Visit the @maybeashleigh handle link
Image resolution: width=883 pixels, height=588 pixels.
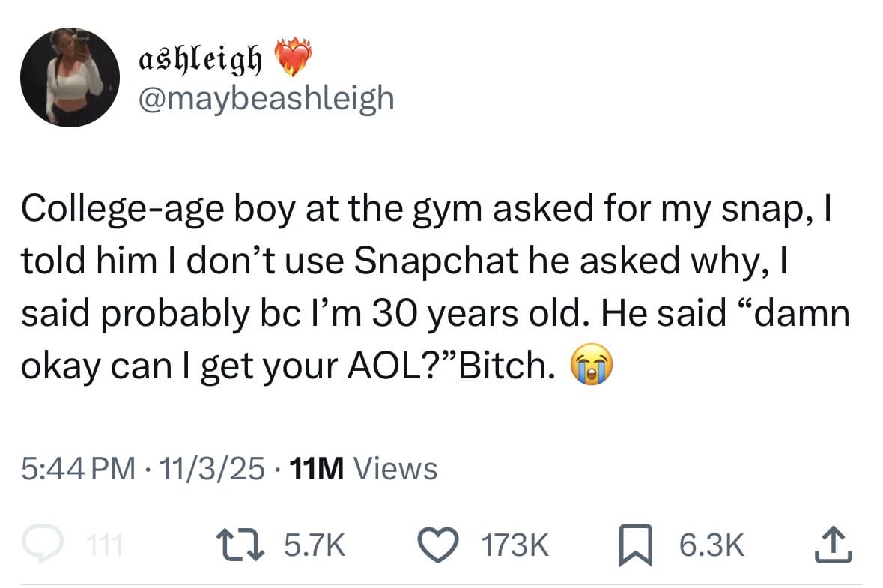(264, 97)
